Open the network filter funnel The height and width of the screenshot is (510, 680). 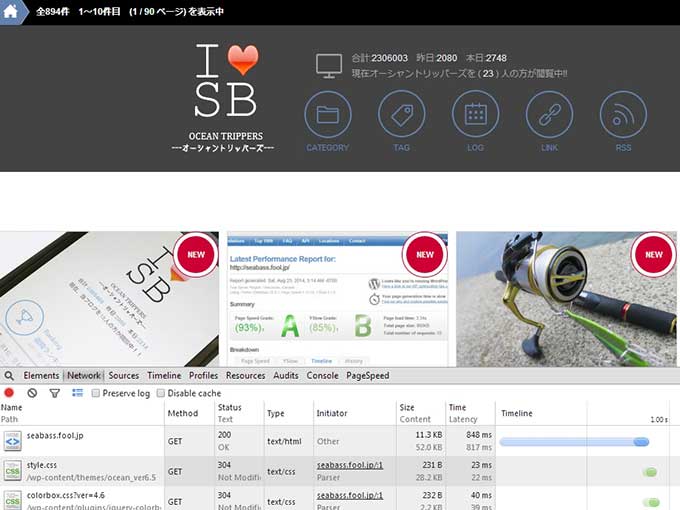[x=54, y=393]
